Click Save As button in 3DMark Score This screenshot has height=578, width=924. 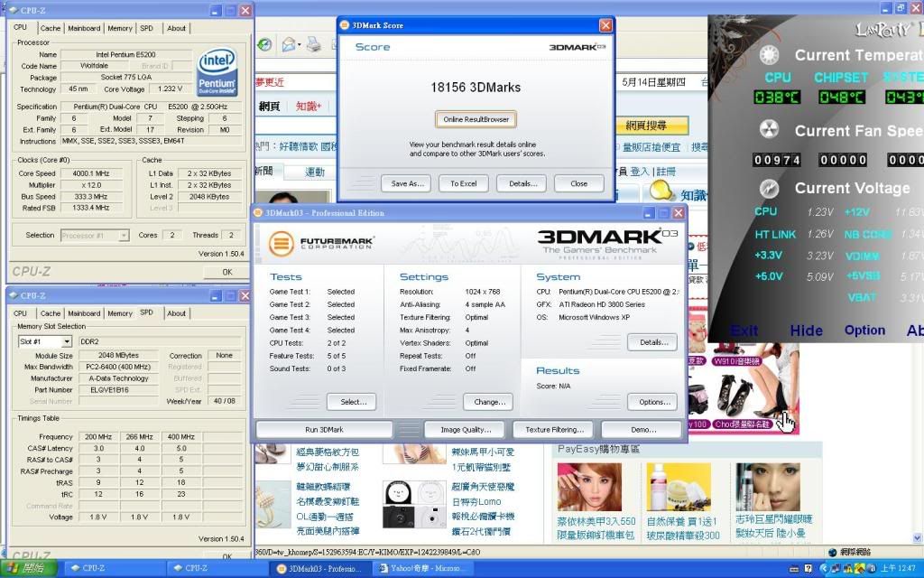point(406,183)
